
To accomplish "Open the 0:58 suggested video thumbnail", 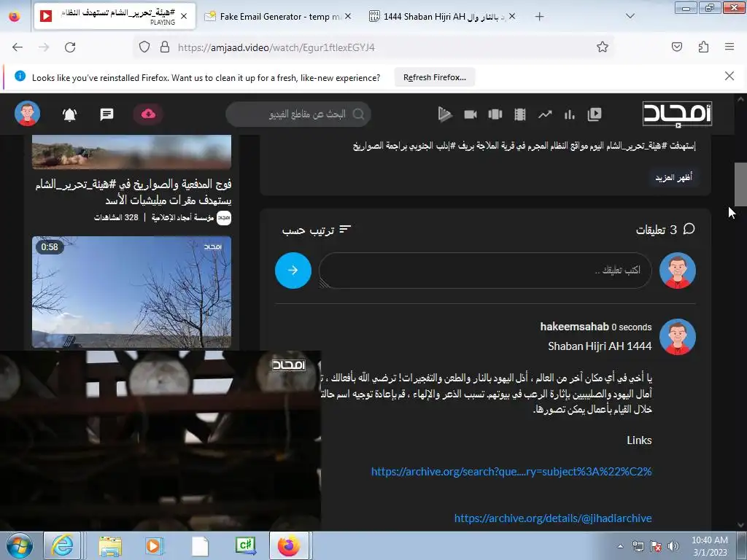I will coord(131,292).
